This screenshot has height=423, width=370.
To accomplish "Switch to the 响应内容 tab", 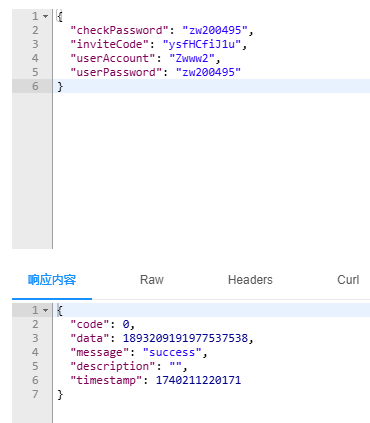I will tap(52, 280).
